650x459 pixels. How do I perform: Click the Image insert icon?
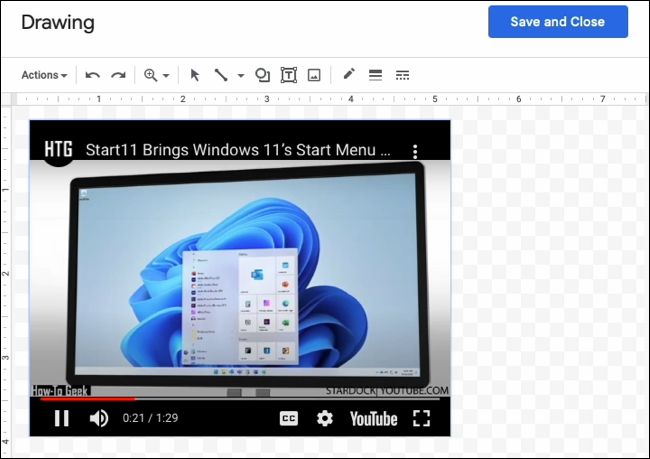pyautogui.click(x=314, y=75)
